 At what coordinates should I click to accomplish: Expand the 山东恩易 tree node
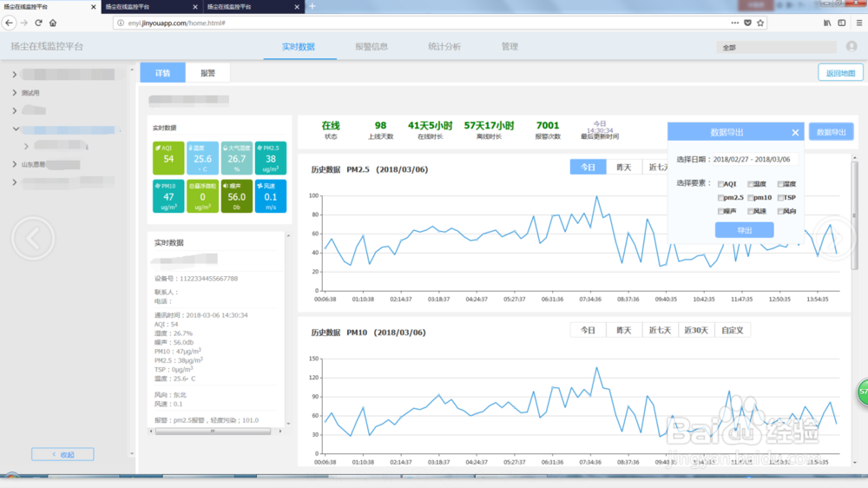click(15, 164)
